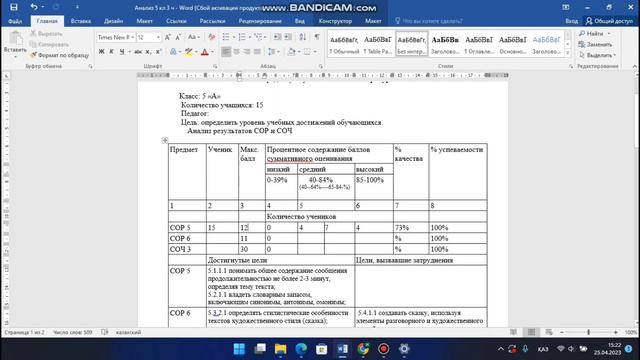
Task: Switch to the Вставка ribbon tab
Action: point(81,21)
